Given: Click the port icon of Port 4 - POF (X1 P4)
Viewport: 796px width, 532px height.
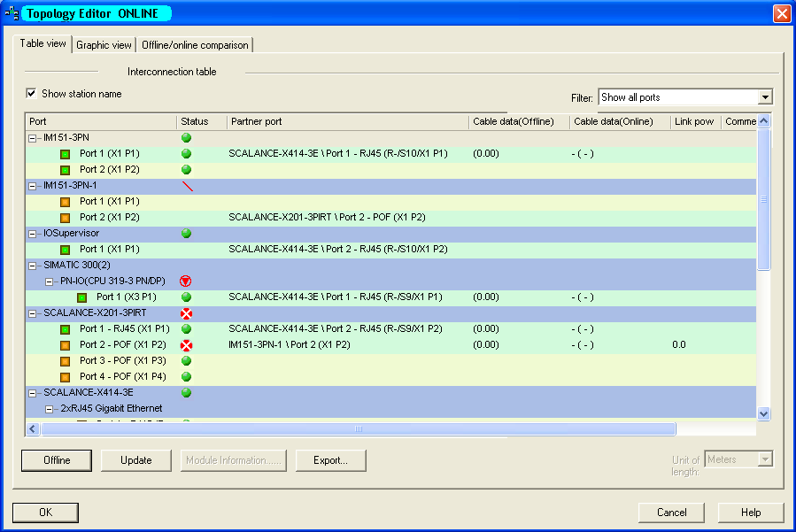Looking at the screenshot, I should pos(65,377).
